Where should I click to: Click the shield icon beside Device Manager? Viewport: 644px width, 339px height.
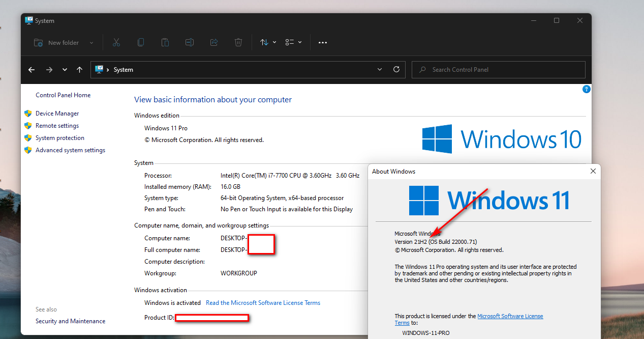point(28,114)
